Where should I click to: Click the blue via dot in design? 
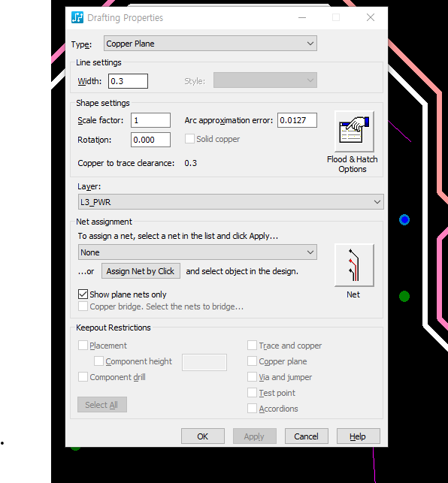pyautogui.click(x=404, y=219)
